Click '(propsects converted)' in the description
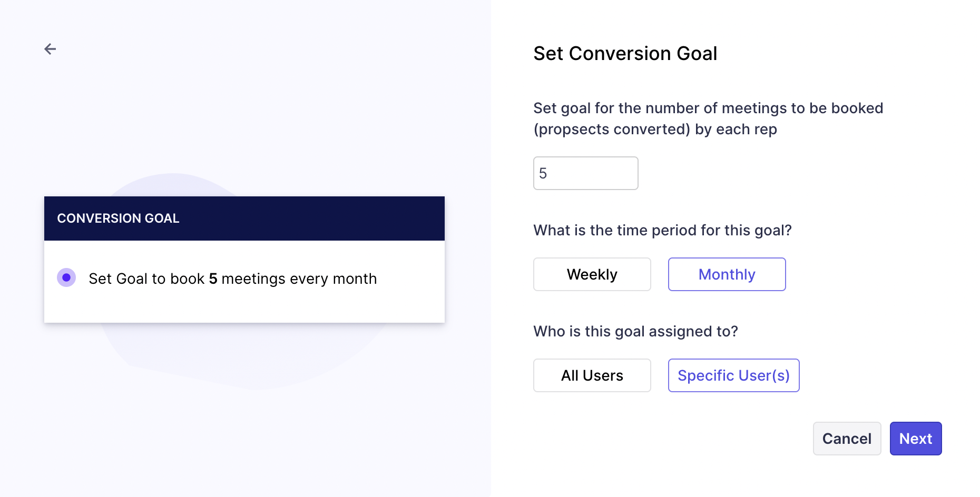Viewport: 980px width, 497px height. click(611, 130)
